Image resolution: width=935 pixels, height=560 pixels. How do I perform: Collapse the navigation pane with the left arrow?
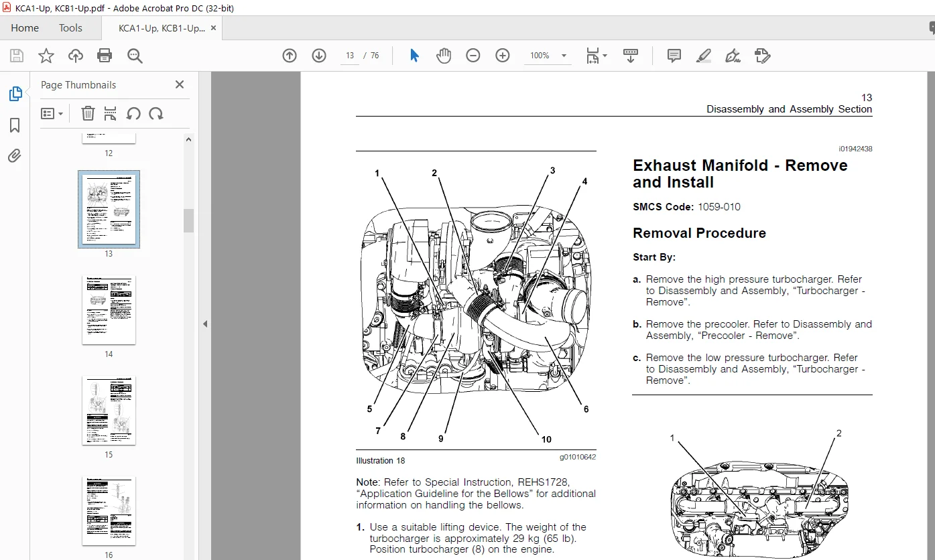(205, 324)
